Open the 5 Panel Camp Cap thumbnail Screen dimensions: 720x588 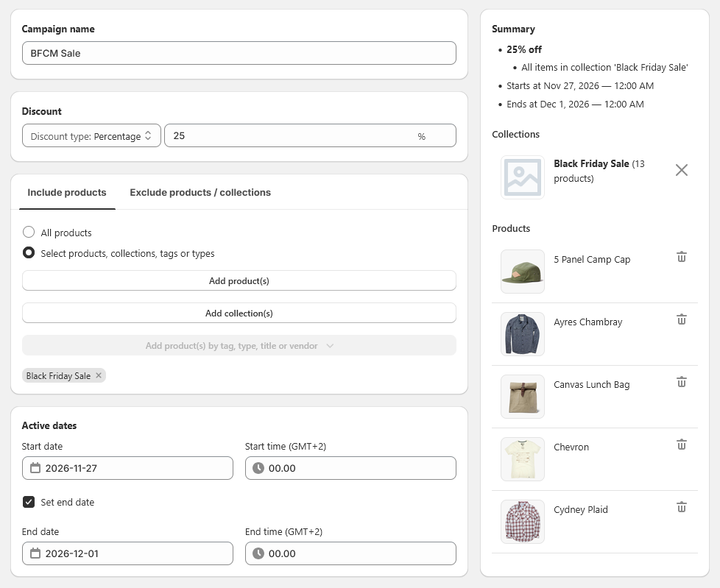[523, 272]
